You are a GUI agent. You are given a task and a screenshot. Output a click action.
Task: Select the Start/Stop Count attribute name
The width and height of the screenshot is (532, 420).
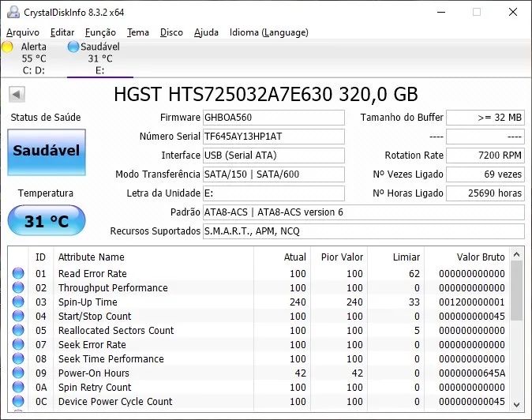(95, 317)
